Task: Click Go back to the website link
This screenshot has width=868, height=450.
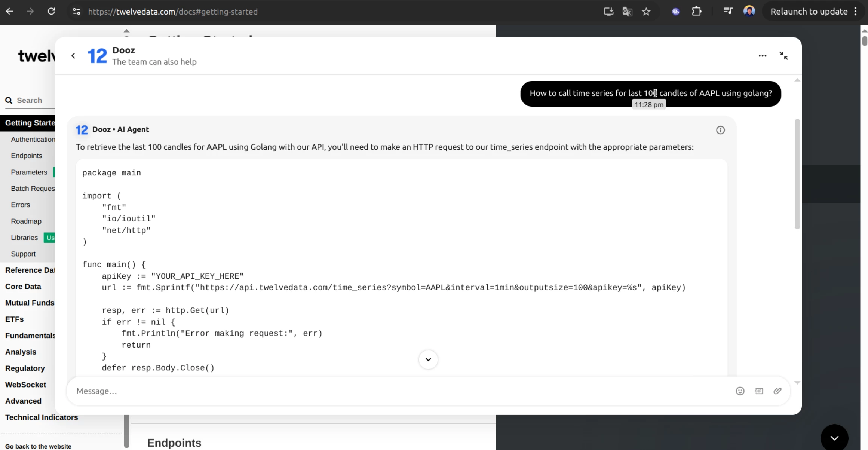Action: coord(38,446)
